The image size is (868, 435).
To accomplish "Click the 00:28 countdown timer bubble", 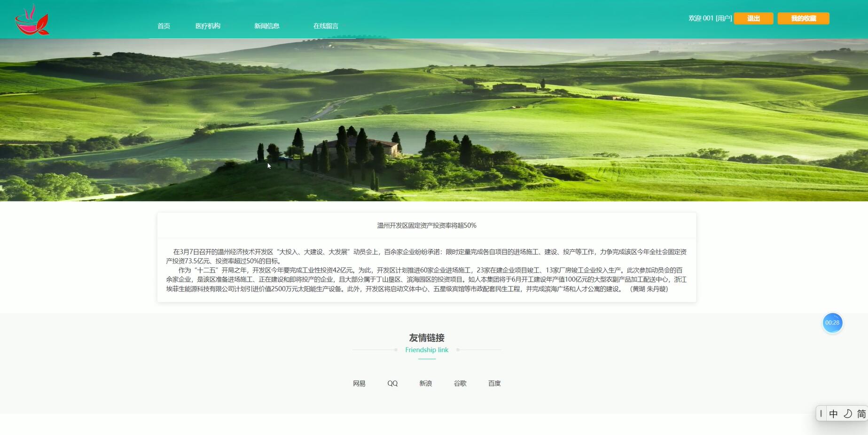I will (832, 323).
